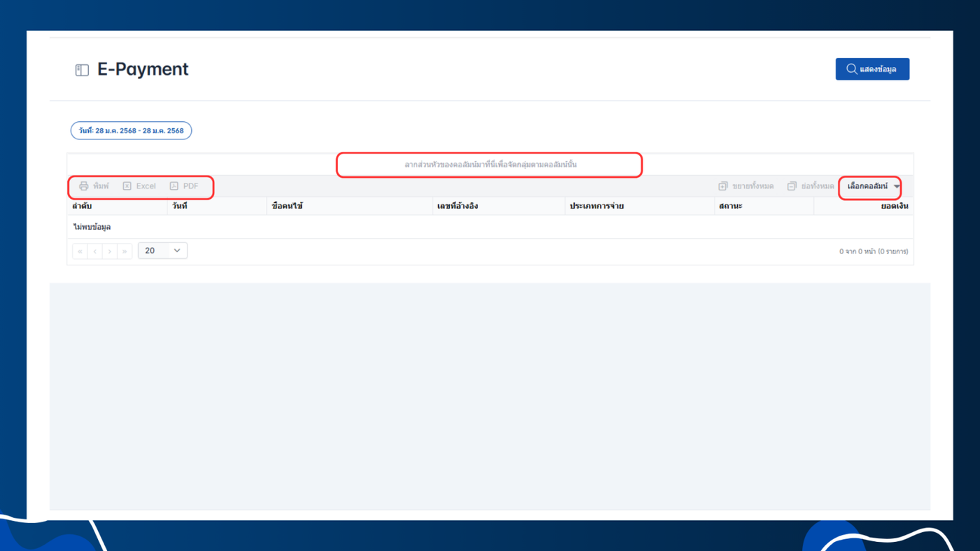Click the แสดงข้อมูล search button
The height and width of the screenshot is (551, 980).
(x=872, y=69)
